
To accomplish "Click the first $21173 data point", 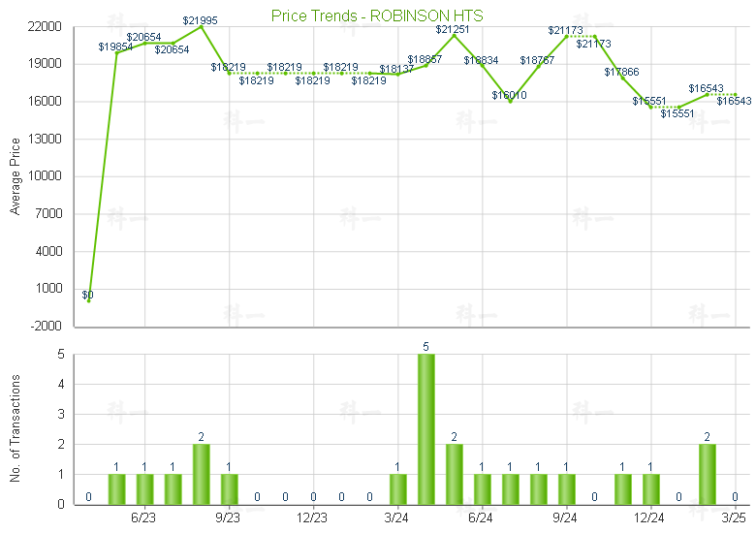I will pos(567,37).
